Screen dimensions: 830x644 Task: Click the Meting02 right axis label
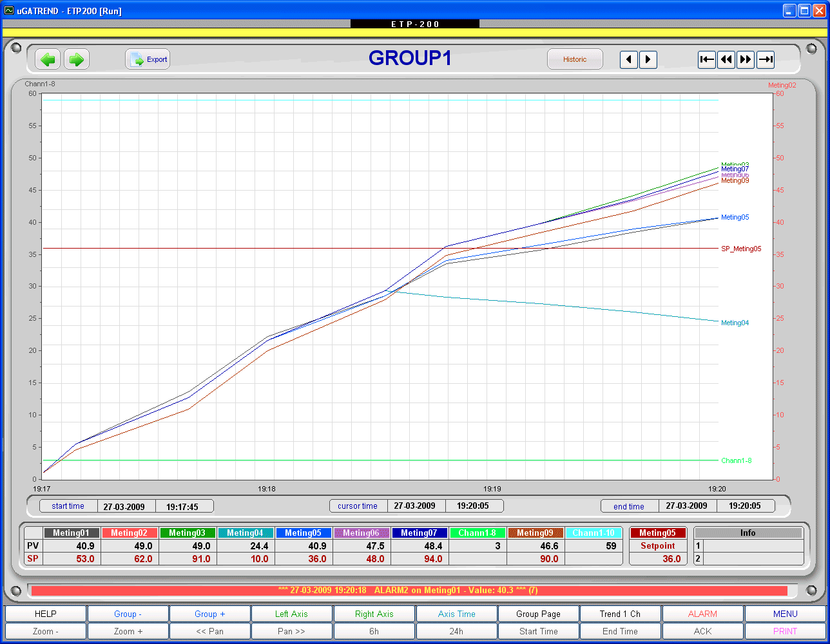tap(782, 85)
